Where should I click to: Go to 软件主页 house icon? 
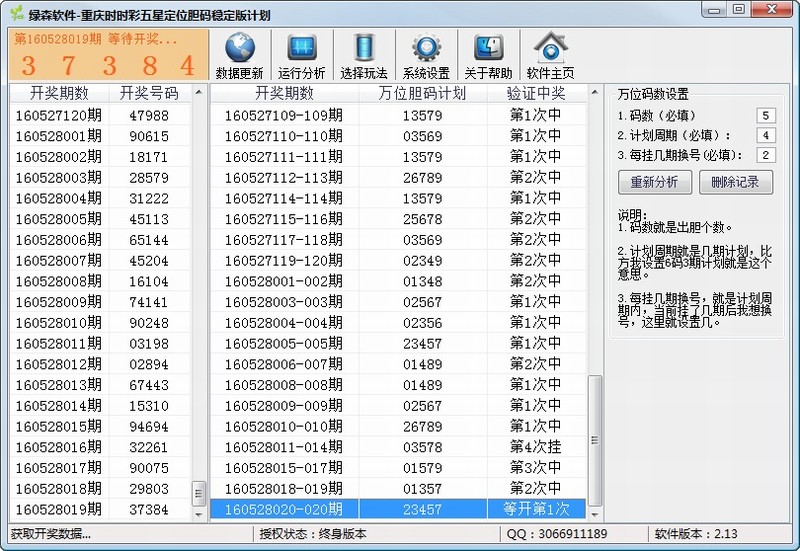[550, 49]
